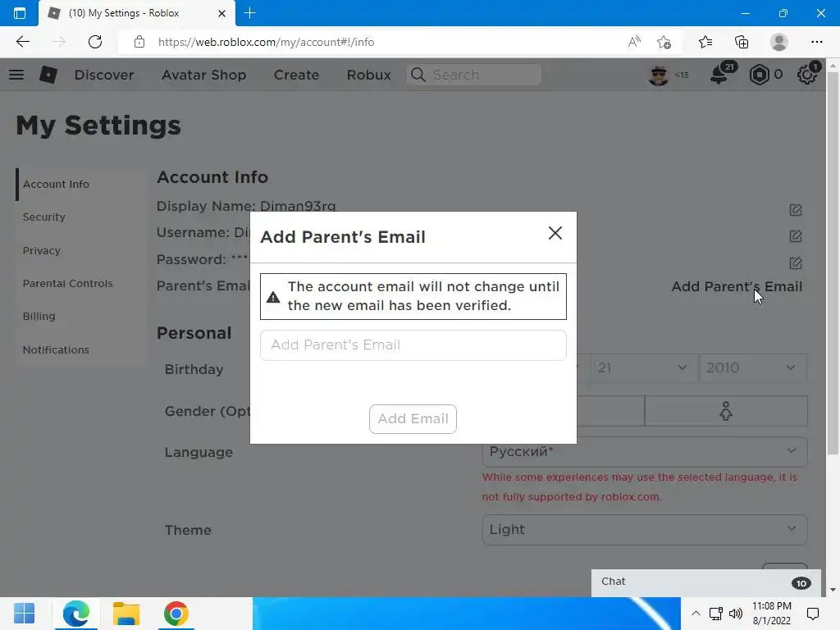Open the browser profile icon
840x630 pixels.
[779, 42]
